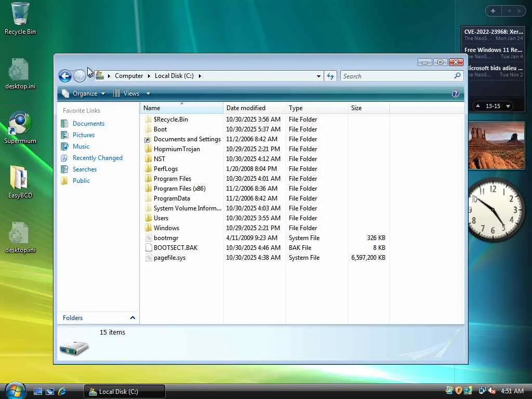Click inside the Search input field
Image resolution: width=532 pixels, height=399 pixels.
coord(395,76)
